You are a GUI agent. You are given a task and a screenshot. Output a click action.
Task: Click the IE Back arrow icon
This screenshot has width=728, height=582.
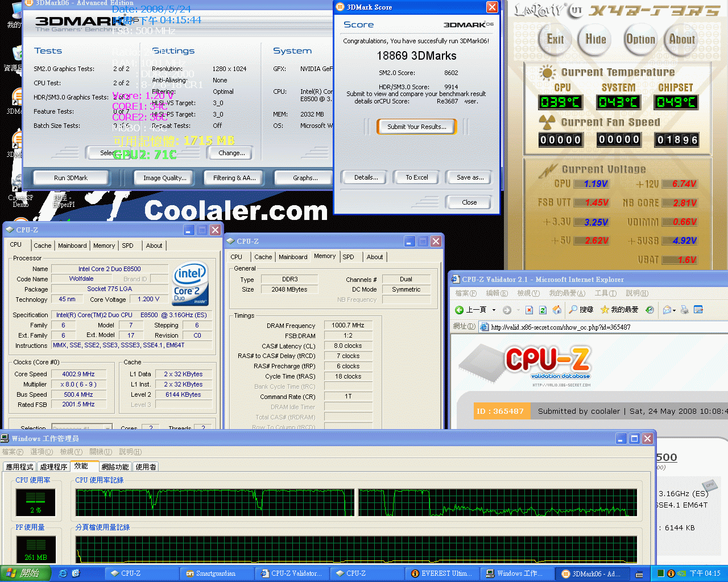tap(460, 310)
